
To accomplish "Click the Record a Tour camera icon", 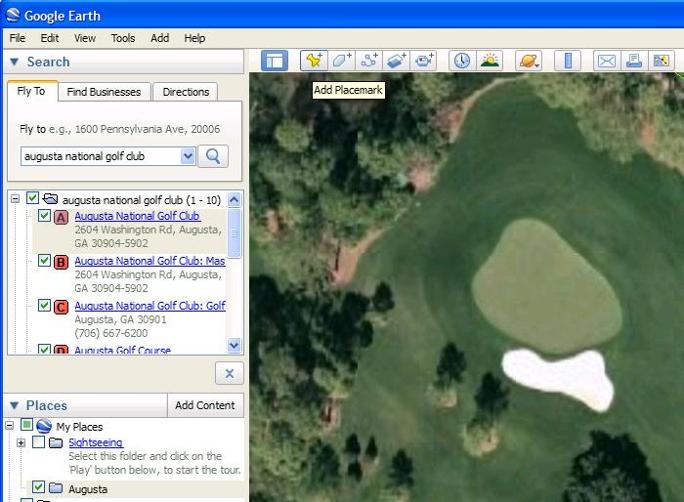I will tap(423, 61).
